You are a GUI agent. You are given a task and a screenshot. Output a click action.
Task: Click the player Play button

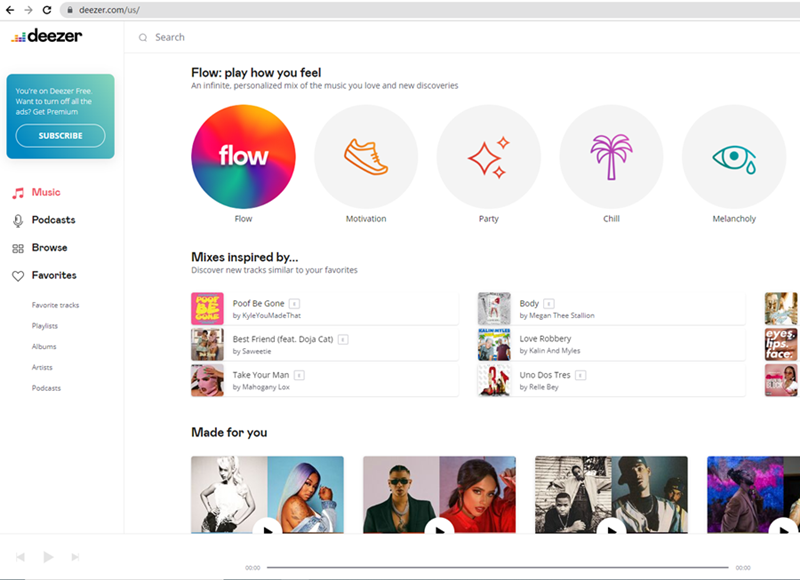coord(48,557)
